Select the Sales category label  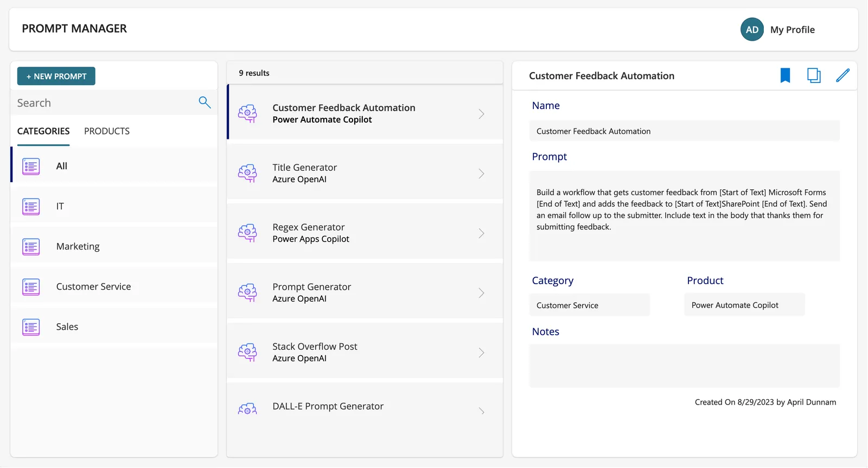[x=67, y=326]
